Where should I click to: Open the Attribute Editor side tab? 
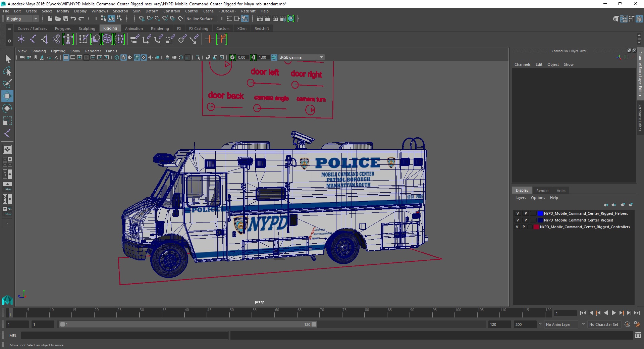[640, 117]
